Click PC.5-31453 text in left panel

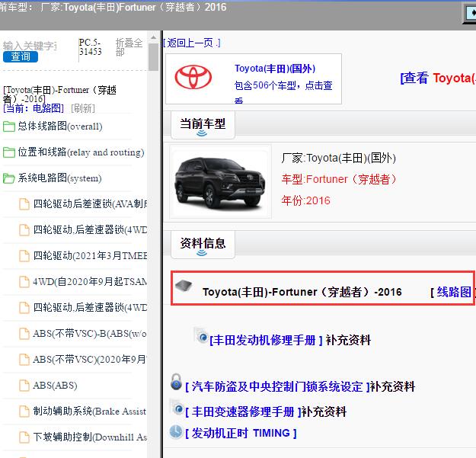click(90, 47)
